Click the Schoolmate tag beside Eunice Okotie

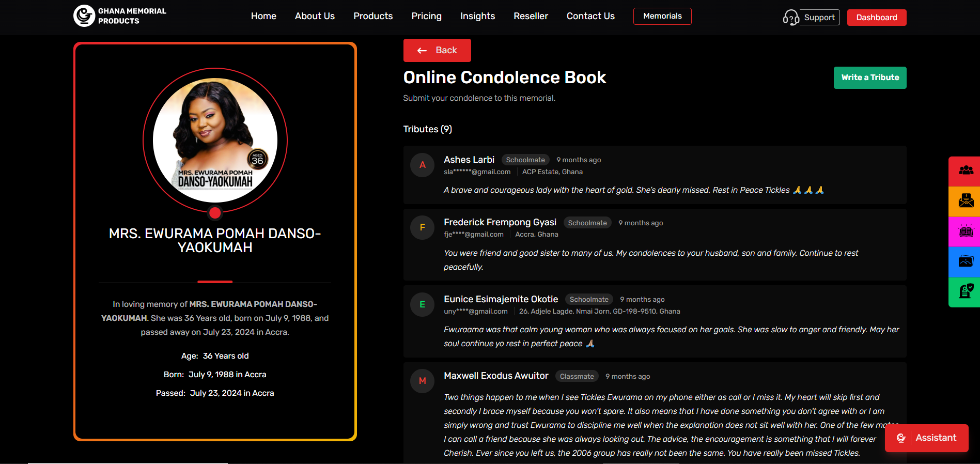click(x=589, y=299)
